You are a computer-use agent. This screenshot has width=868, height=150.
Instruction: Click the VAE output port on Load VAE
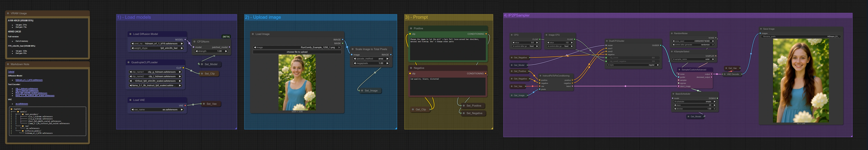(x=185, y=105)
